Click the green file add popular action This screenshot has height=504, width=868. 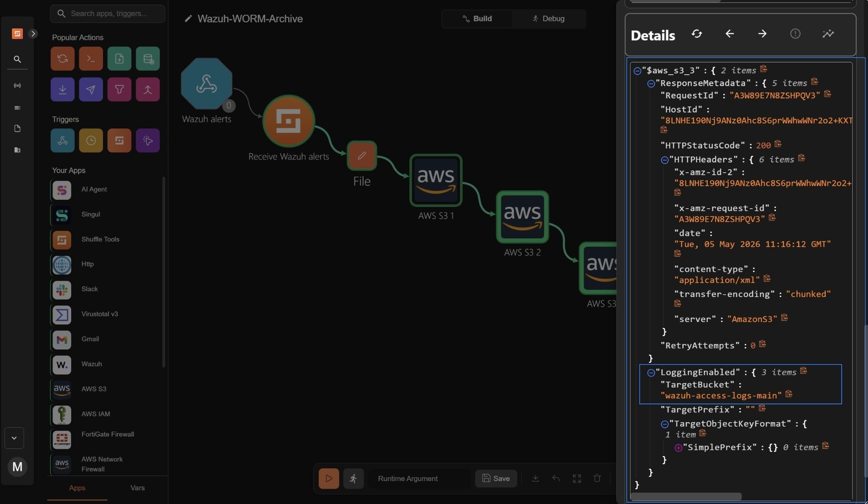(x=119, y=59)
